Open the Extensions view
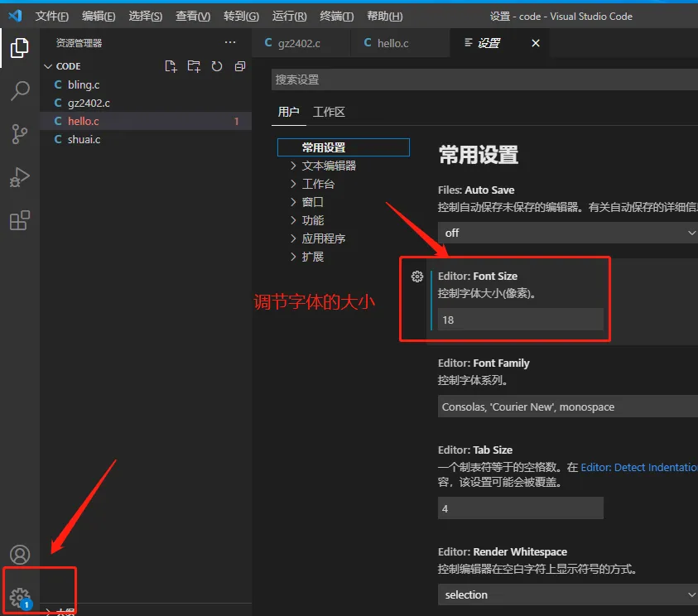This screenshot has height=616, width=698. point(20,220)
